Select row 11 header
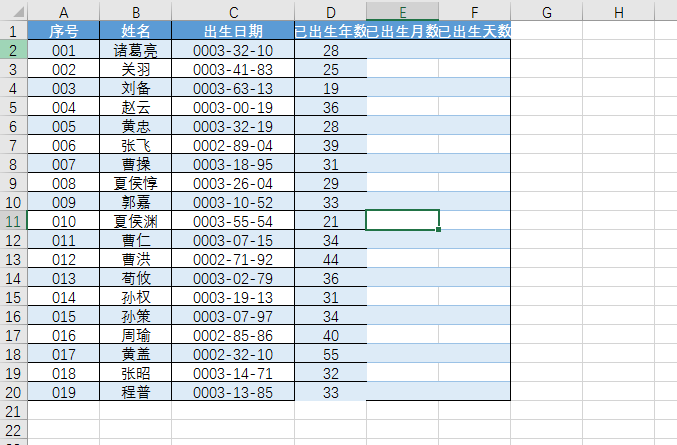This screenshot has height=445, width=677. coord(13,221)
